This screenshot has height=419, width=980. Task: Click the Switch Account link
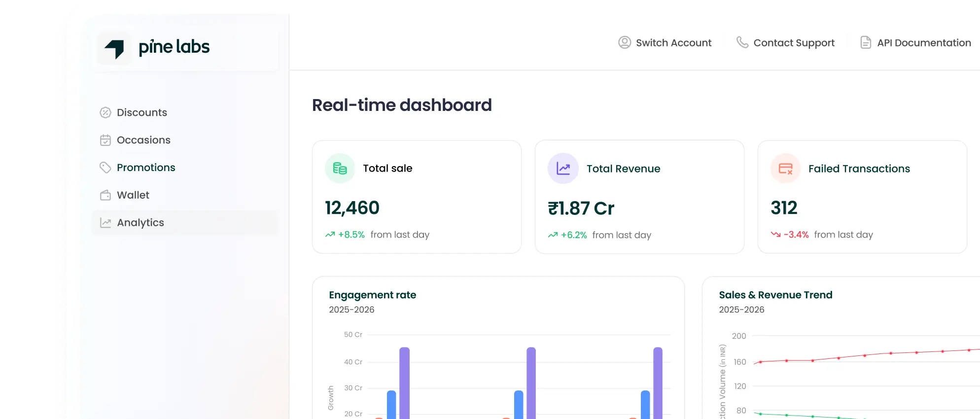tap(665, 42)
